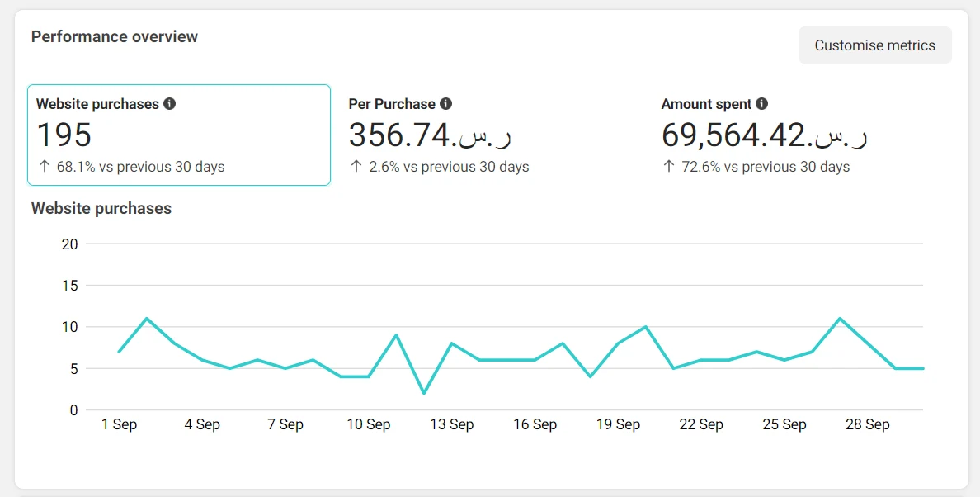Viewport: 980px width, 497px height.
Task: Click the 195 website purchases value
Action: [64, 135]
